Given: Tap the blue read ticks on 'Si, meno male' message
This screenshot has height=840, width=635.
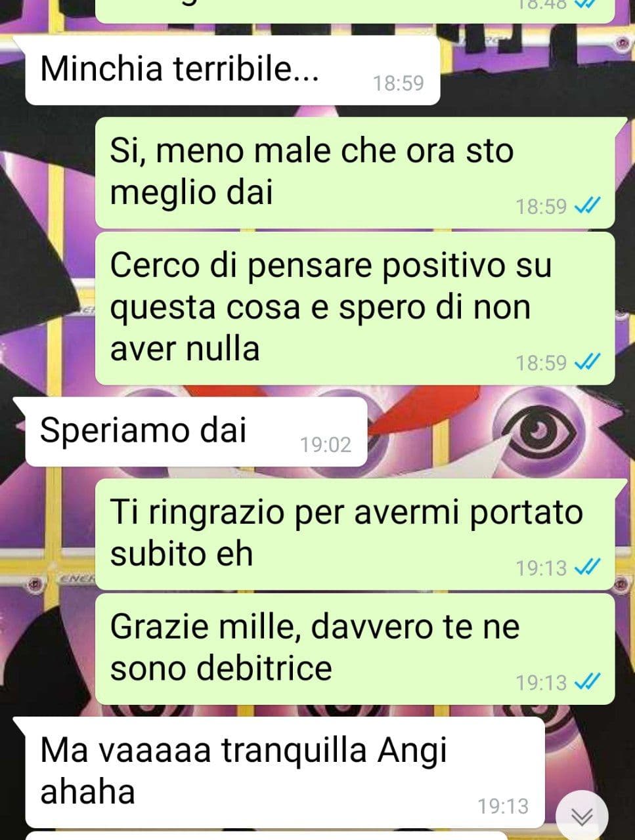Looking at the screenshot, I should (587, 207).
